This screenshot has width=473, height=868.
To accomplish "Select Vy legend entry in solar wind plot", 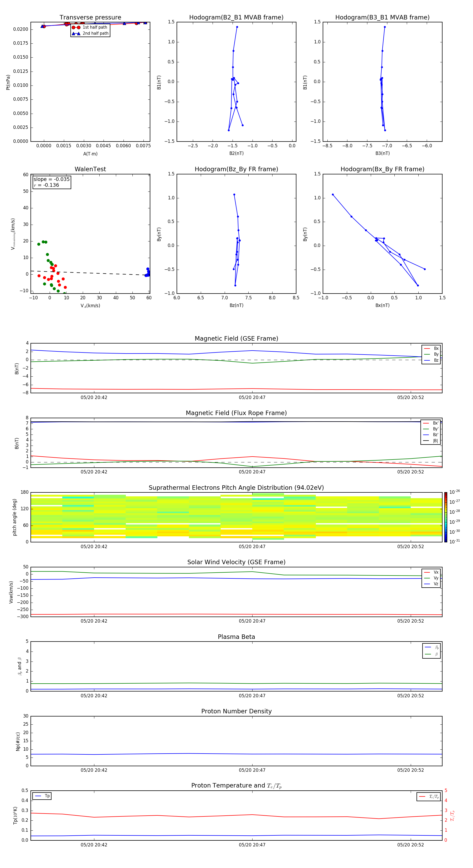I will (x=431, y=578).
